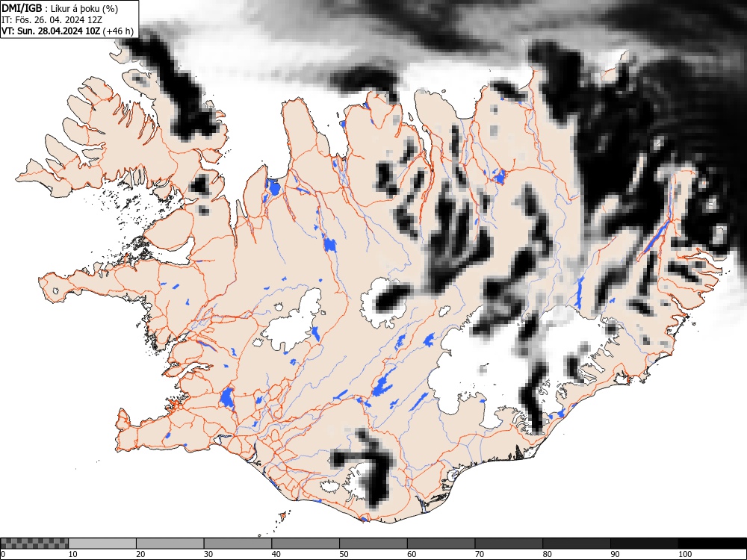Click the legend label '20'
Viewport: 747px width, 560px height.
point(140,554)
